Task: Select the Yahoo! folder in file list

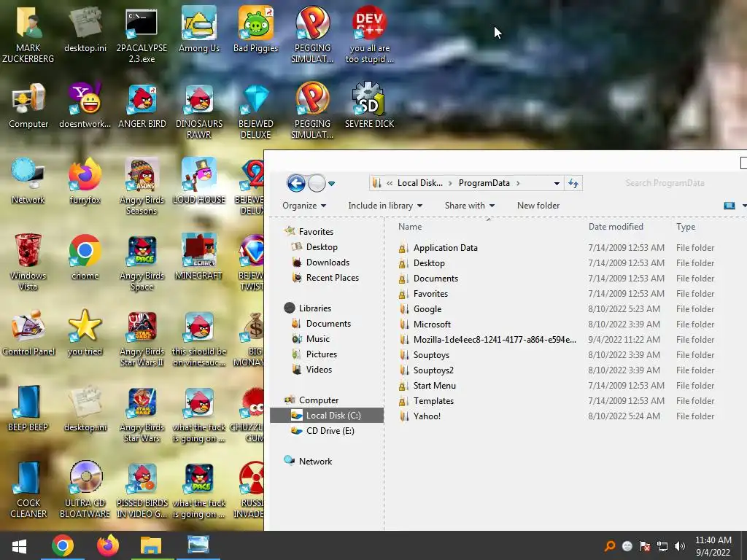Action: (x=557, y=416)
